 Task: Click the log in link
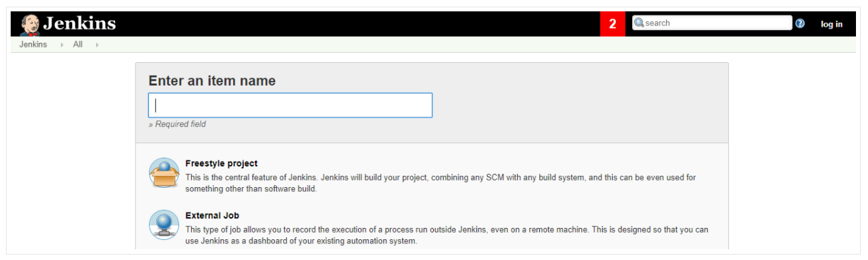click(831, 24)
